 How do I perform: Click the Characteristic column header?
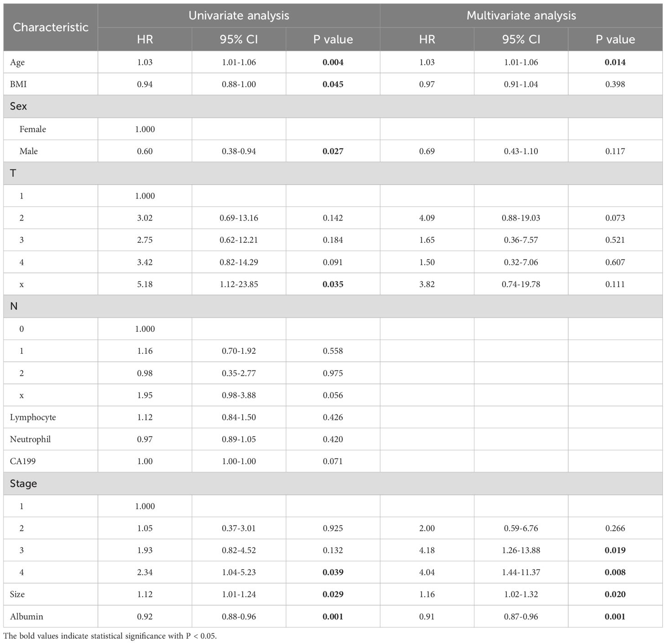[50, 27]
